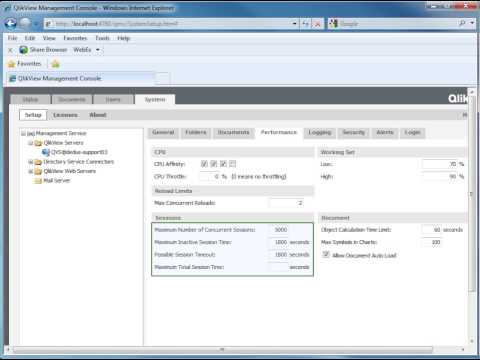Click the Max Concurrent Reloads field
Screen dimensions: 480x360
pos(286,203)
